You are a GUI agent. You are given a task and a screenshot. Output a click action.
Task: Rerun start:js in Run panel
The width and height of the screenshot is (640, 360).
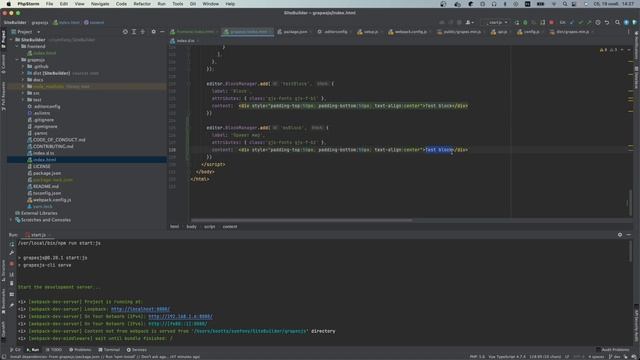coord(12,244)
